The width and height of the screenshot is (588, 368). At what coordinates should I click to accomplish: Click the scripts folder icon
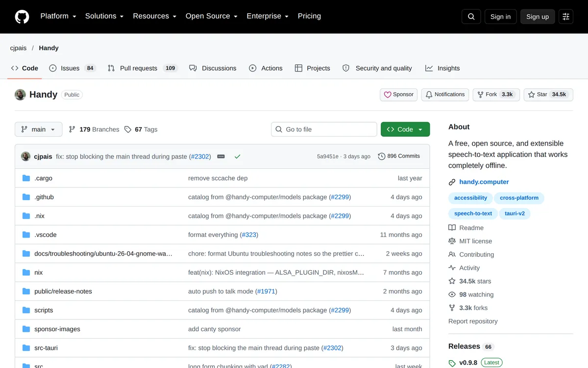coord(26,310)
